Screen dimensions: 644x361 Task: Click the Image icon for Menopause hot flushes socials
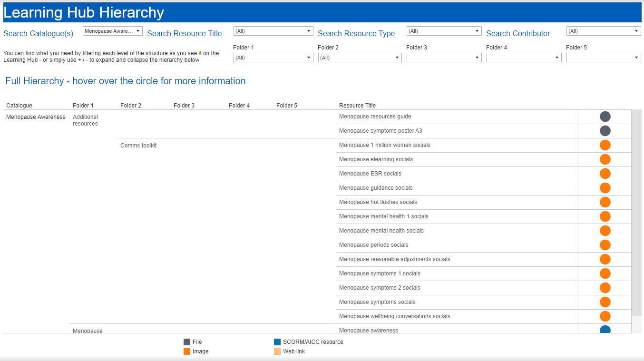coord(604,202)
